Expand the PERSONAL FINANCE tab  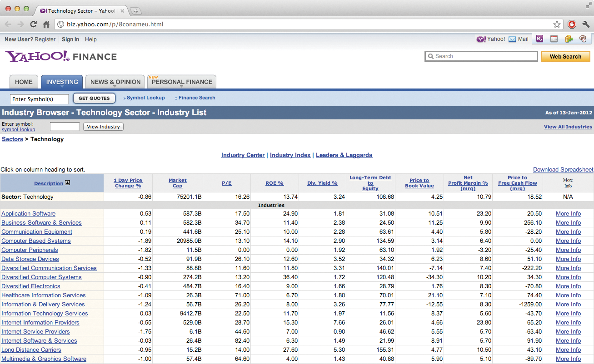pyautogui.click(x=182, y=82)
